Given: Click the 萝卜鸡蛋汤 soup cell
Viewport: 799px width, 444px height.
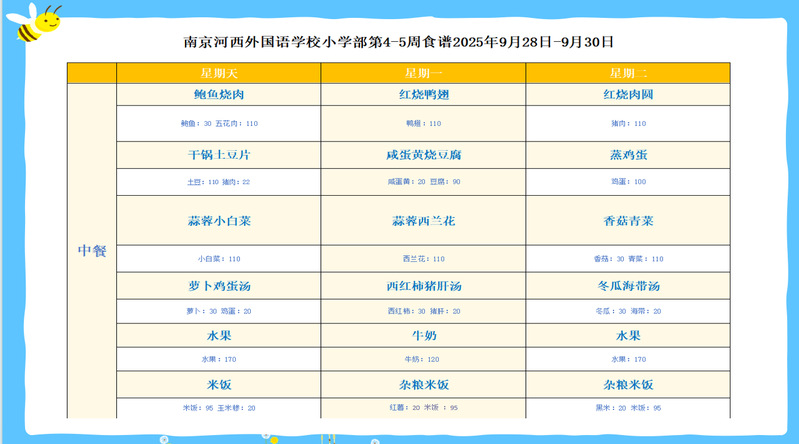Looking at the screenshot, I should tap(218, 286).
